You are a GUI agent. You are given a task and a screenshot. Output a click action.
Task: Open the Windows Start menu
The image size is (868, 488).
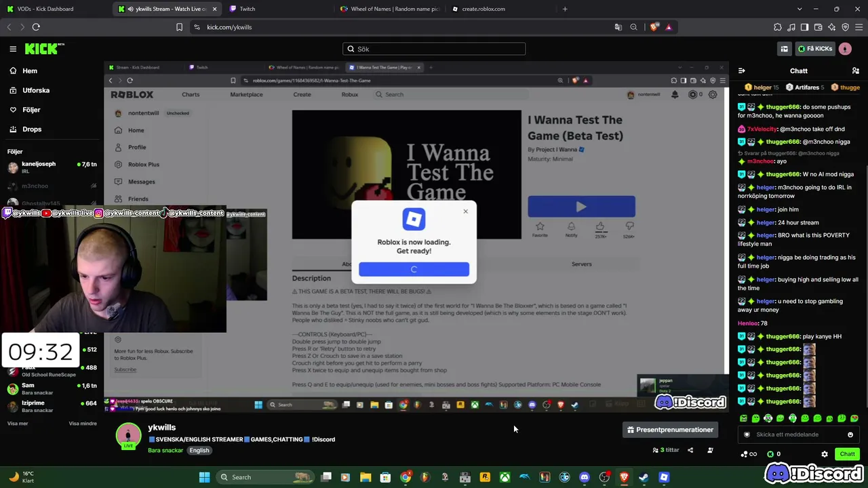(x=204, y=477)
